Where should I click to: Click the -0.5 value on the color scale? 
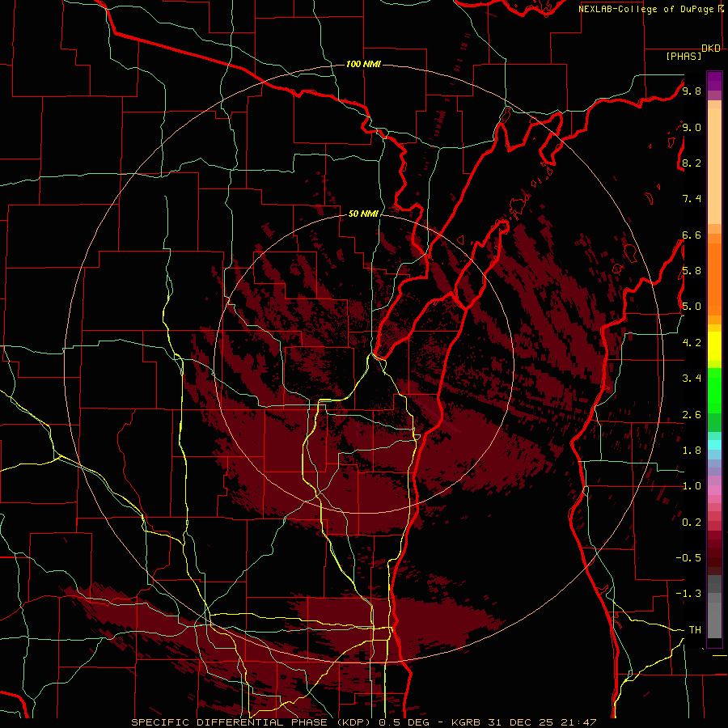coord(688,558)
